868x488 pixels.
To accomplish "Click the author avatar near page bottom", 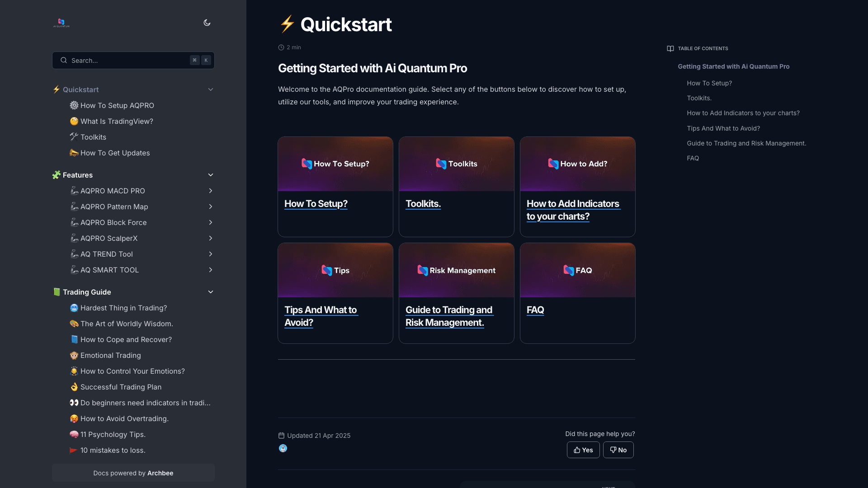I will coord(283,448).
